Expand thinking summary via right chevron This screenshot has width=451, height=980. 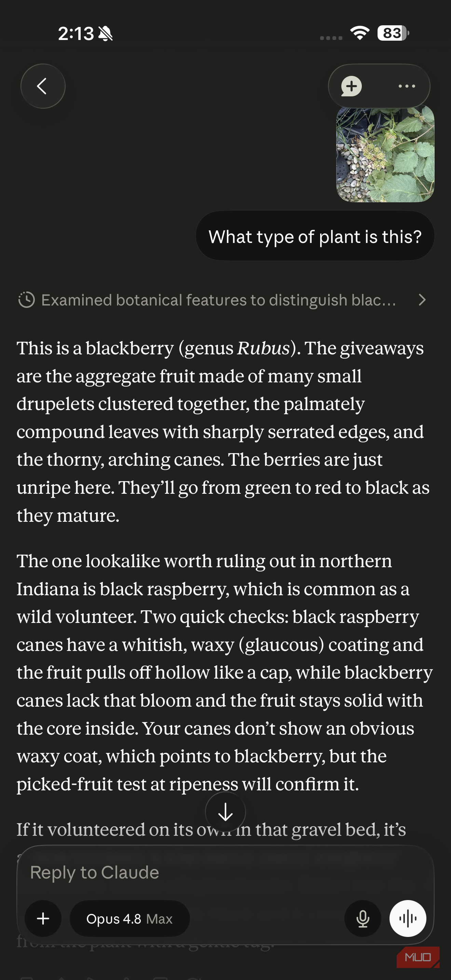pyautogui.click(x=422, y=300)
